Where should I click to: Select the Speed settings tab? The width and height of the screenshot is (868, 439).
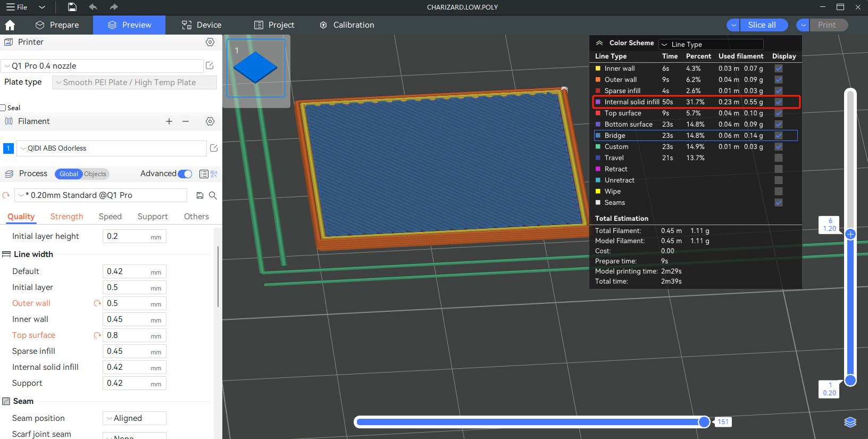[x=110, y=217]
